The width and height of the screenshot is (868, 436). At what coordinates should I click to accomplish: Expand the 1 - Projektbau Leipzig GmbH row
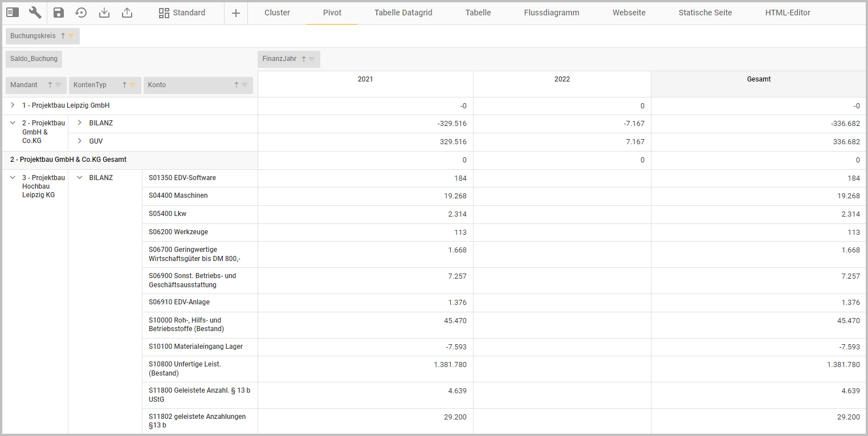[13, 105]
